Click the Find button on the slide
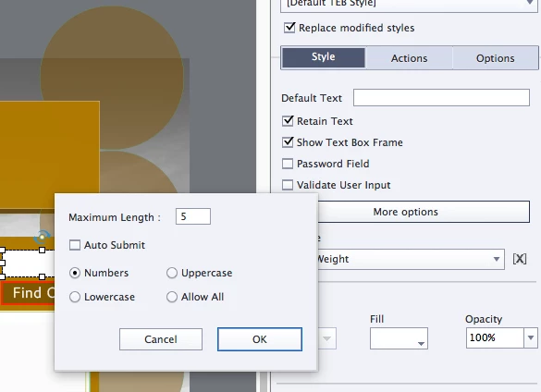 click(28, 293)
